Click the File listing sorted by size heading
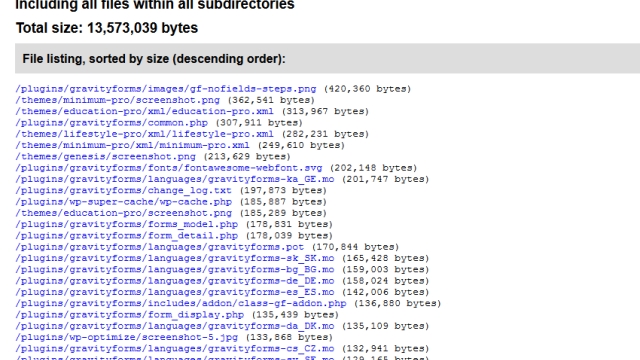 pos(154,59)
